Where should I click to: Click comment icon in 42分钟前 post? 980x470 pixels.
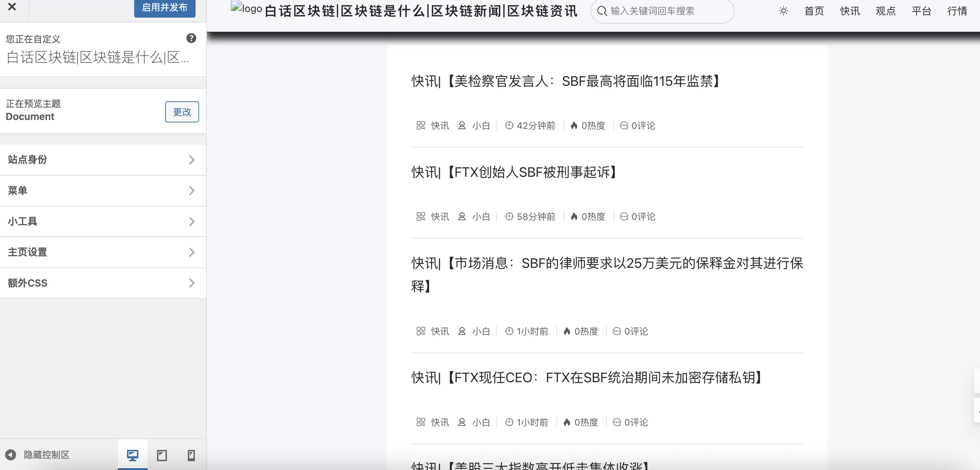click(624, 126)
